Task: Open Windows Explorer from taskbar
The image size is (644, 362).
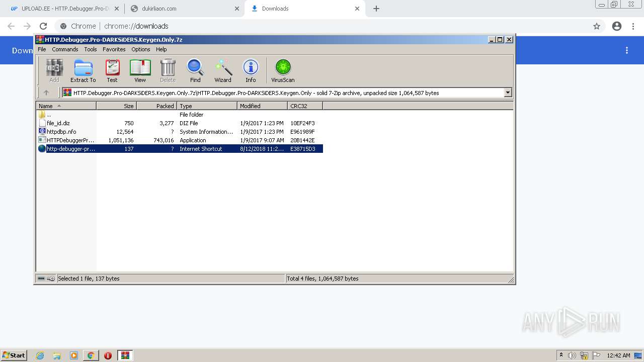Action: tap(57, 355)
